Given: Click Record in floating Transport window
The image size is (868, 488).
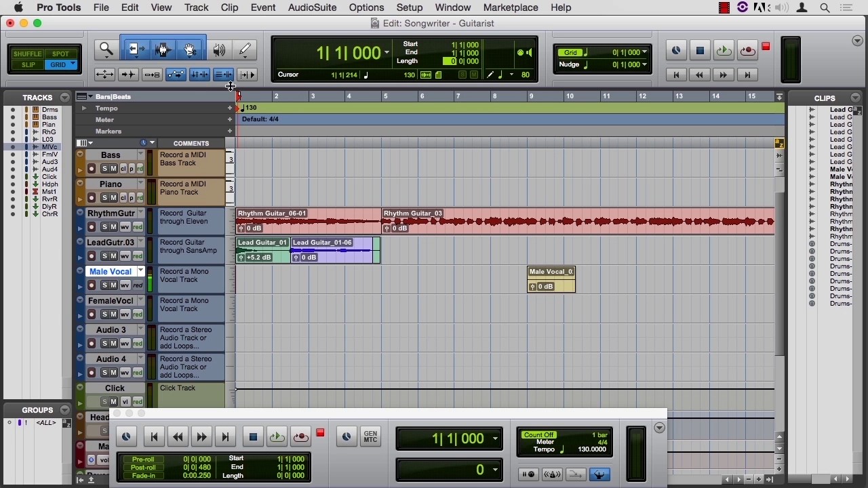Looking at the screenshot, I should (300, 437).
